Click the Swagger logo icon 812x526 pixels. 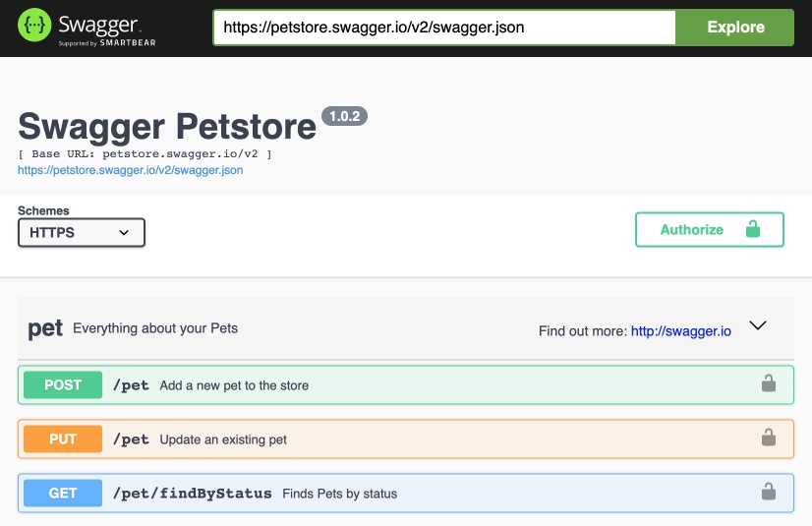(34, 25)
